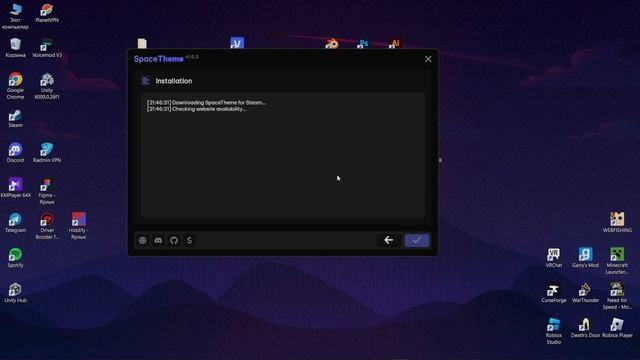This screenshot has height=360, width=640.
Task: Select the Корзина recycle bin icon
Action: coord(16,48)
